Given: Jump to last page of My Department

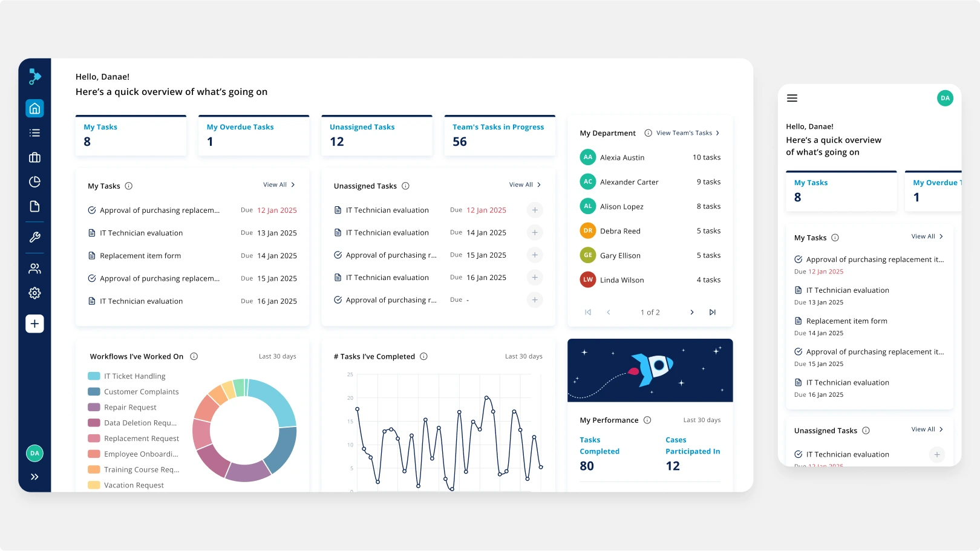Looking at the screenshot, I should (x=713, y=313).
